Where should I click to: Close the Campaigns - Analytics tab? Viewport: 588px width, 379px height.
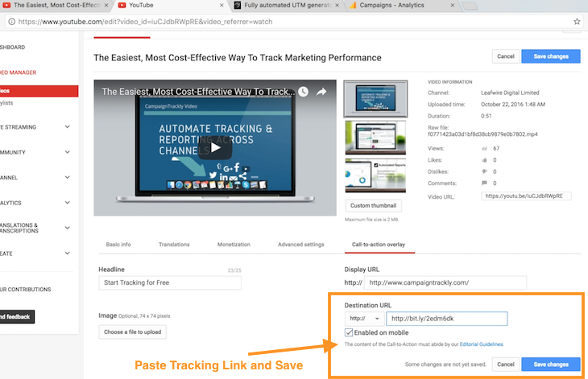(x=452, y=6)
